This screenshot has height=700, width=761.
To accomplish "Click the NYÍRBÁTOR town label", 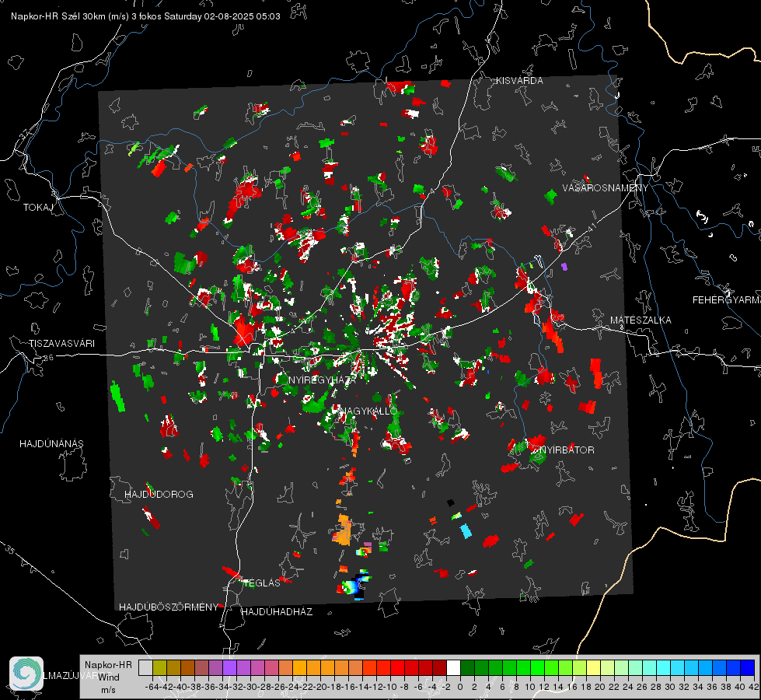I will pos(567,450).
